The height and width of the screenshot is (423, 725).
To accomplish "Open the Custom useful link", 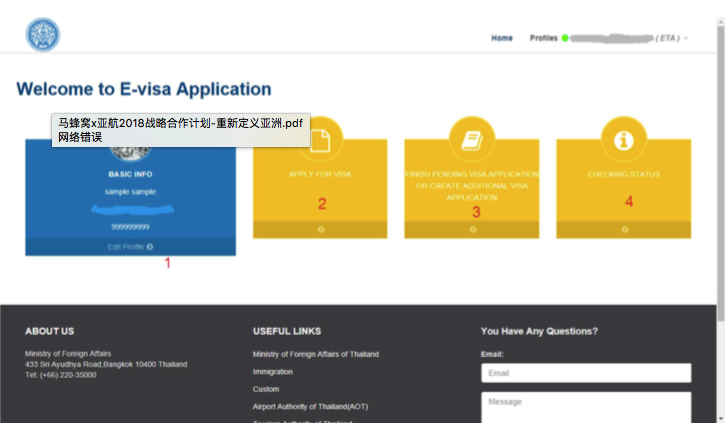I will (x=266, y=389).
